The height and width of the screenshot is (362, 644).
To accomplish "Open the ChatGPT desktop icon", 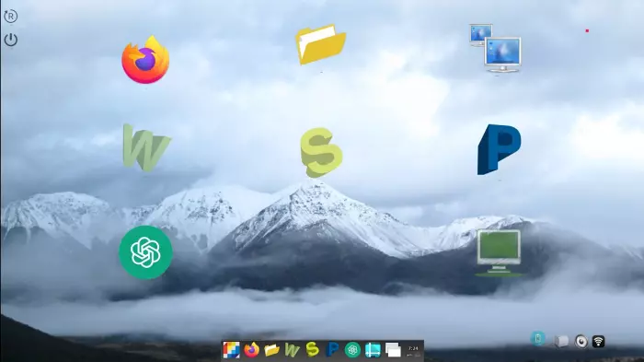I will (145, 252).
